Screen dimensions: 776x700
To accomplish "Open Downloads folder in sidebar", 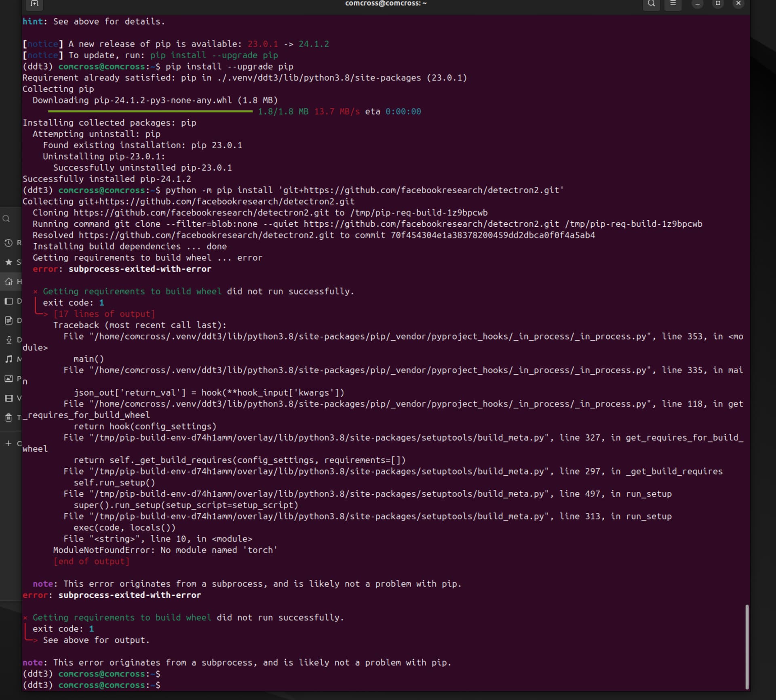I will (9, 340).
